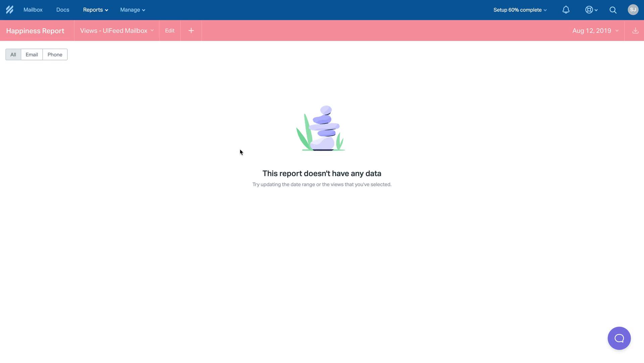Expand the Views UIFeed Mailbox selector

117,31
